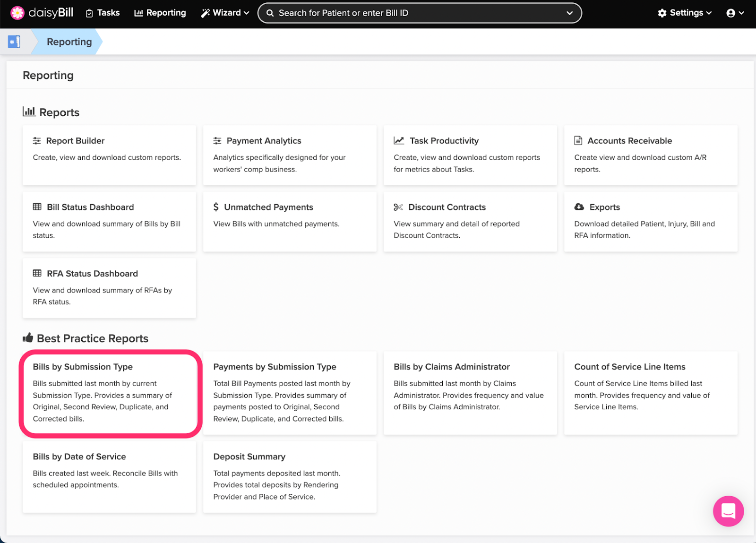
Task: Click the daisyBill flower logo
Action: point(17,13)
